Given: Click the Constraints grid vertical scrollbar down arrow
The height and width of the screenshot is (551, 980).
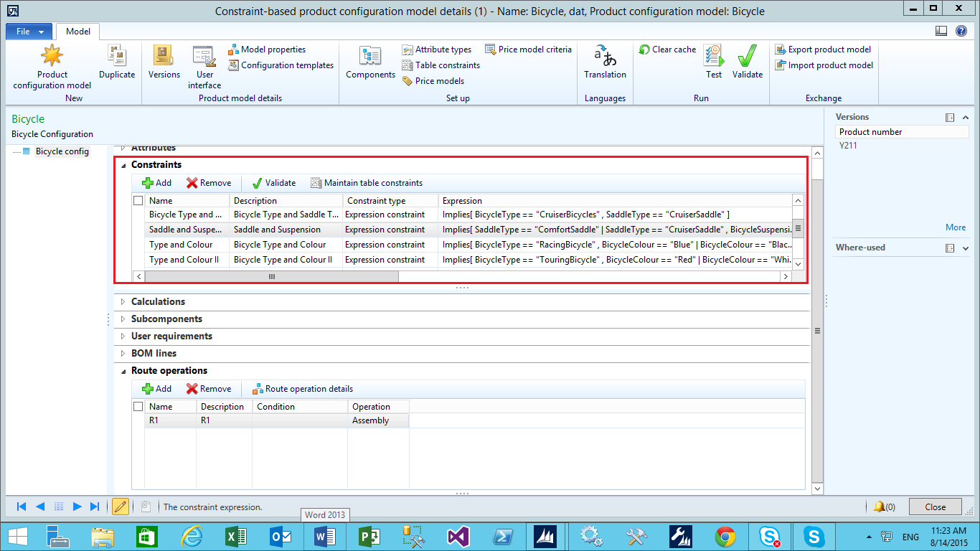Looking at the screenshot, I should 798,265.
